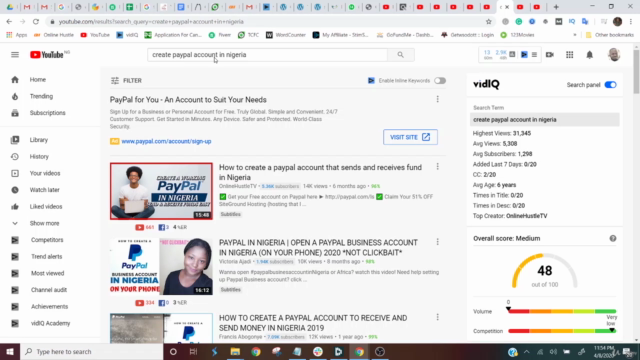Open the search FILTER options
Image resolution: width=640 pixels, height=360 pixels.
[x=126, y=81]
